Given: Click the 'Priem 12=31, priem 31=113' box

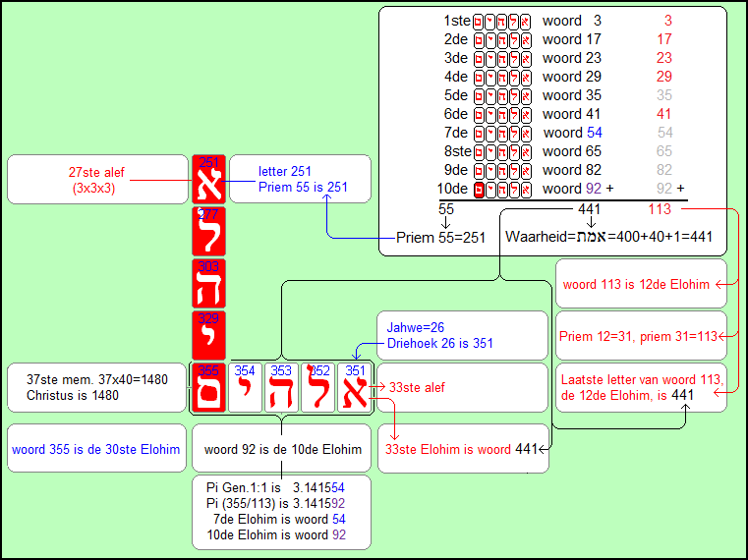Looking at the screenshot, I should point(640,336).
